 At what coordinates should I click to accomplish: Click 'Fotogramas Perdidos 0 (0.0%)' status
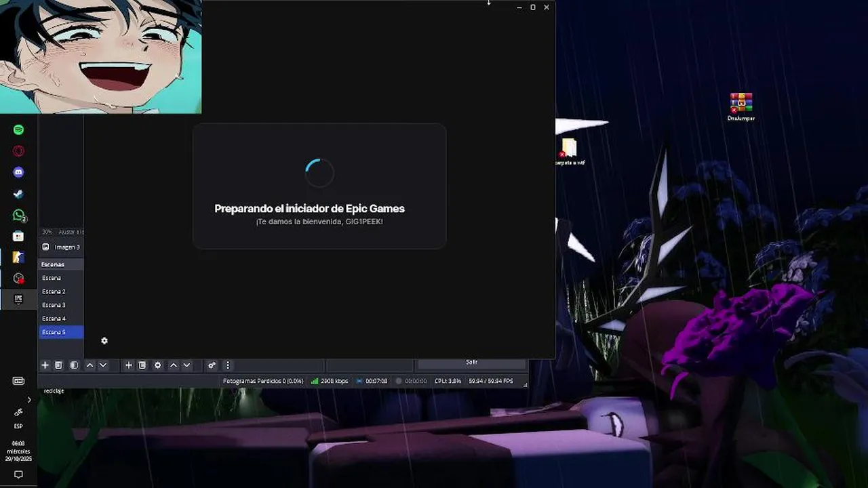tap(263, 381)
